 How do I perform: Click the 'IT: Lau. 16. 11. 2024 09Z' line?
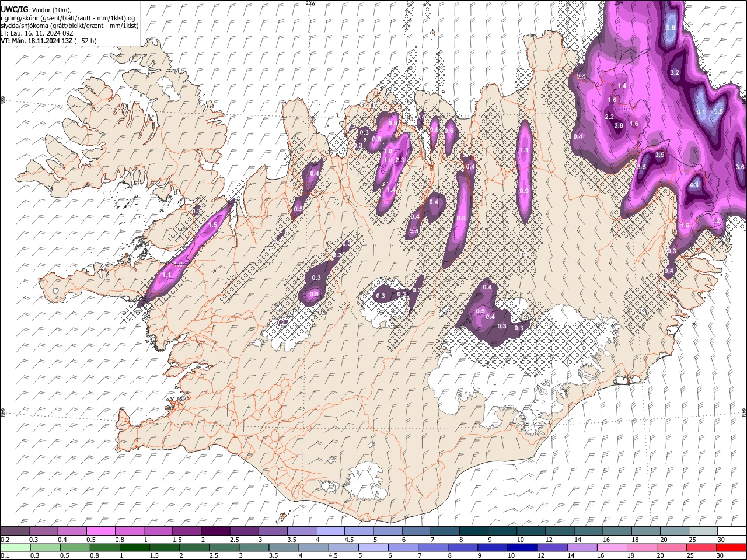[x=36, y=33]
